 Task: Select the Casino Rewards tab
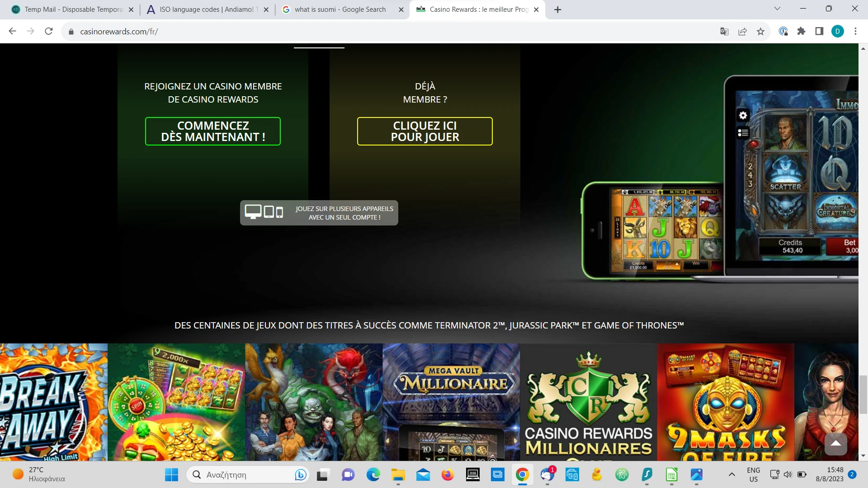coord(477,9)
